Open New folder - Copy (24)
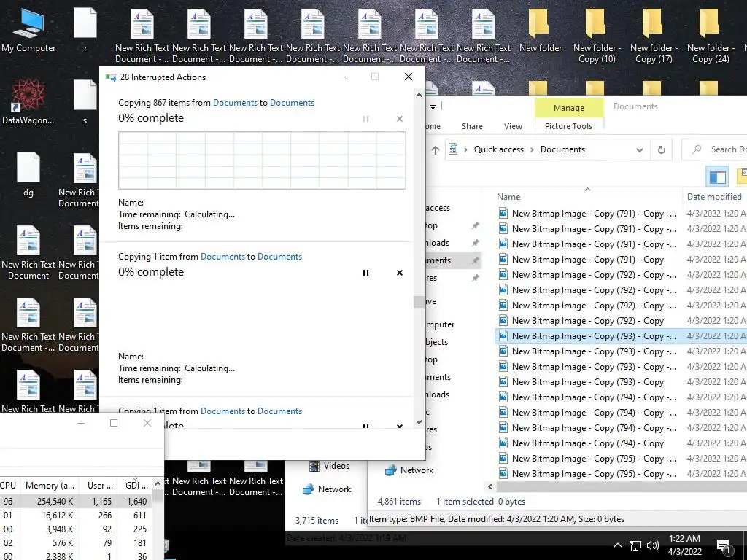The height and width of the screenshot is (560, 747). (x=711, y=36)
